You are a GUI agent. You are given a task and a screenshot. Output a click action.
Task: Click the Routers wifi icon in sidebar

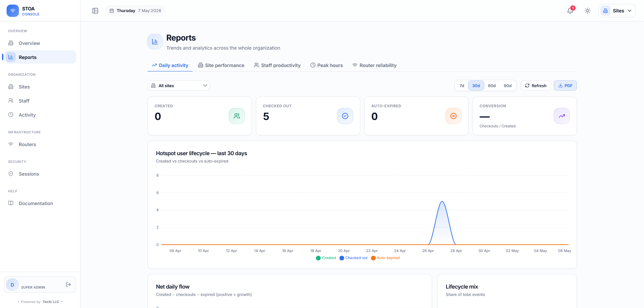[x=11, y=144]
